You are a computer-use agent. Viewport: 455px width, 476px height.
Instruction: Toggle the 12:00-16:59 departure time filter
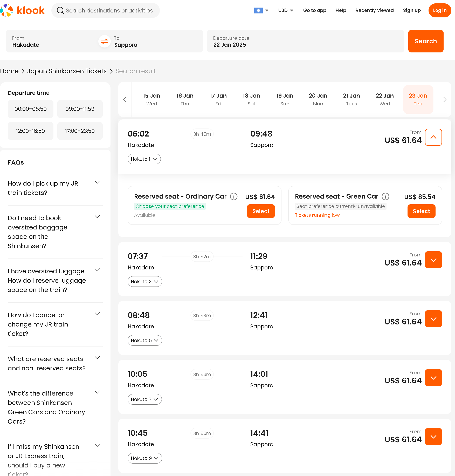point(30,131)
